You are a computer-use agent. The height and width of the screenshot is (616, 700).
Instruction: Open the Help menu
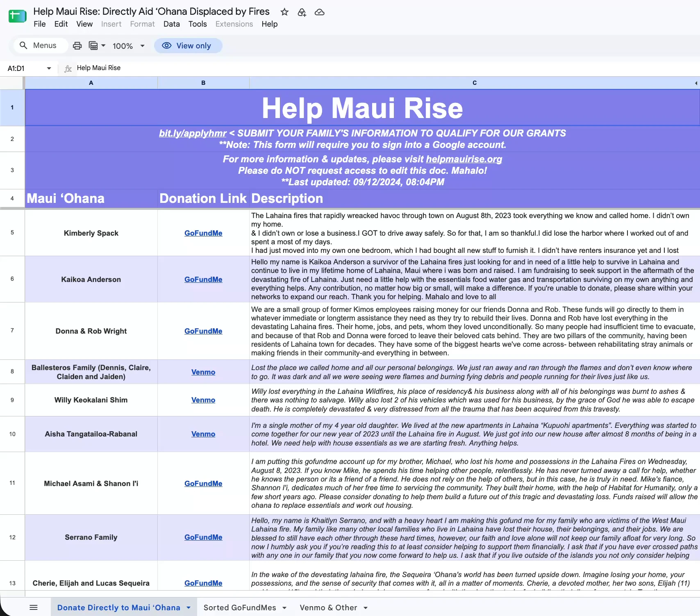(270, 24)
